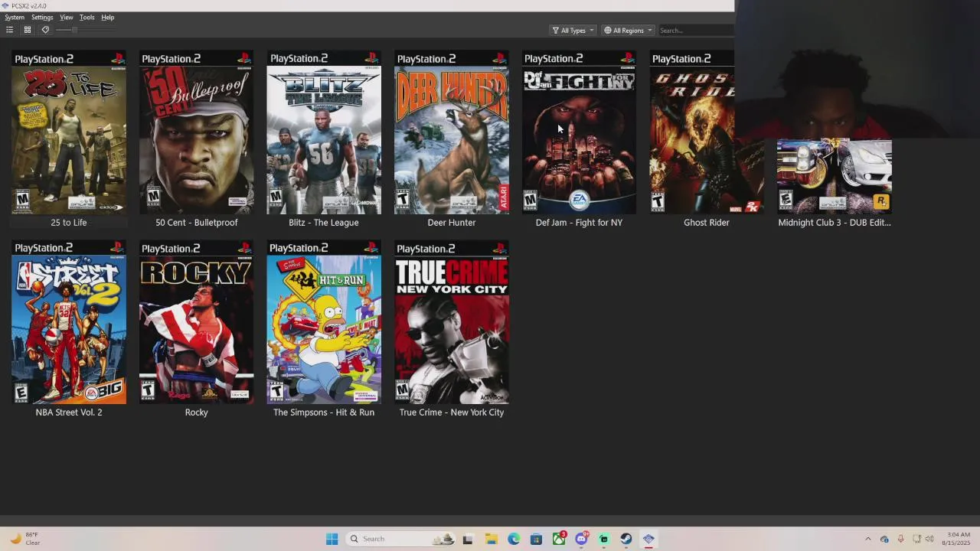Click the 'Rocky' title text
The height and width of the screenshot is (551, 980).
(196, 412)
